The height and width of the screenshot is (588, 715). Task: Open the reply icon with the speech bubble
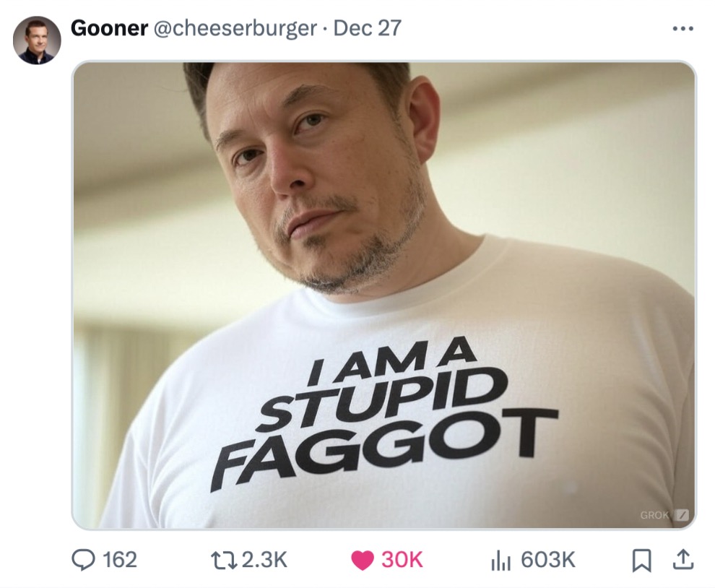(x=84, y=560)
